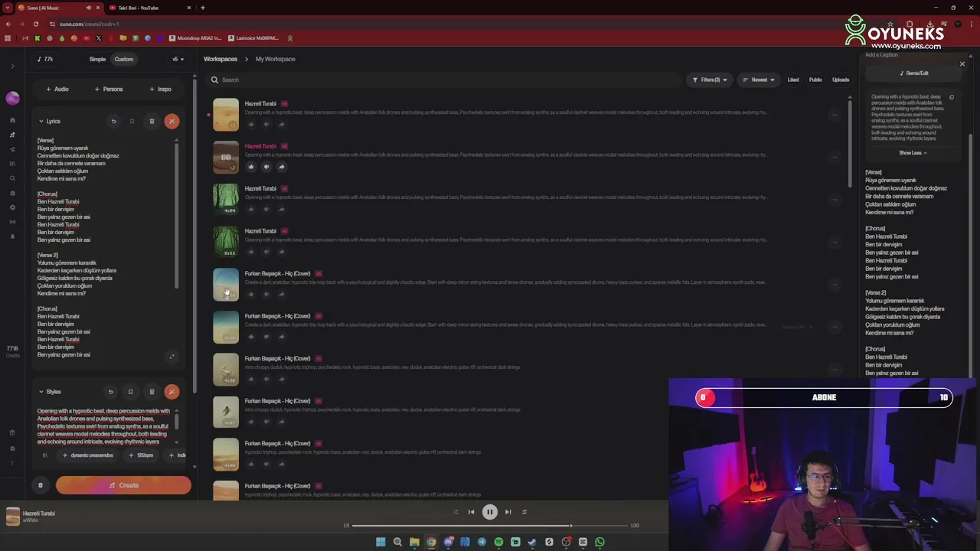Toggle the Public filter
This screenshot has width=980, height=551.
click(x=815, y=80)
